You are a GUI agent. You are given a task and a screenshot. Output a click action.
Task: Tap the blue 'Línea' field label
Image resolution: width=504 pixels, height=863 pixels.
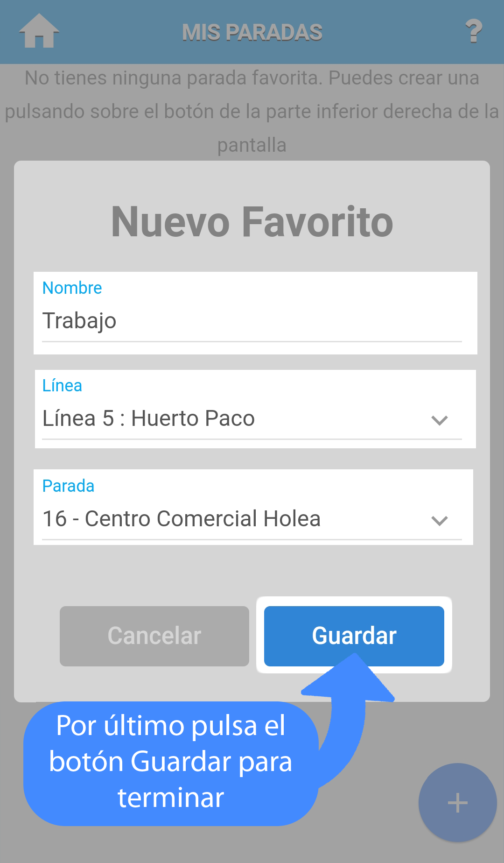(x=62, y=386)
